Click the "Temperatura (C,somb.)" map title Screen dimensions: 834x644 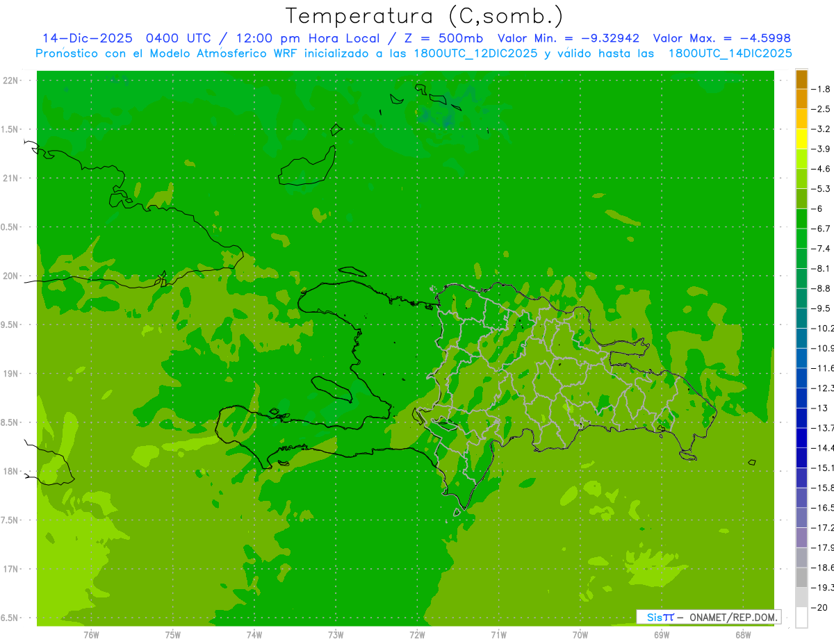pyautogui.click(x=424, y=16)
